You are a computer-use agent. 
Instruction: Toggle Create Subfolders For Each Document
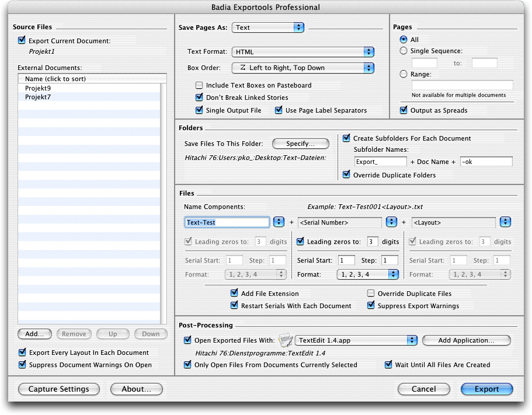pyautogui.click(x=346, y=138)
